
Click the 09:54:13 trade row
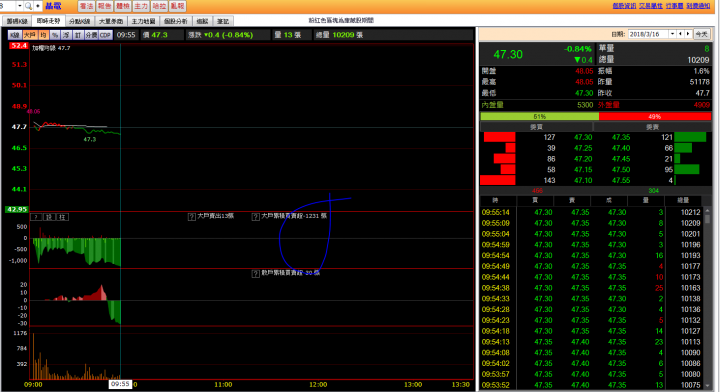591,342
